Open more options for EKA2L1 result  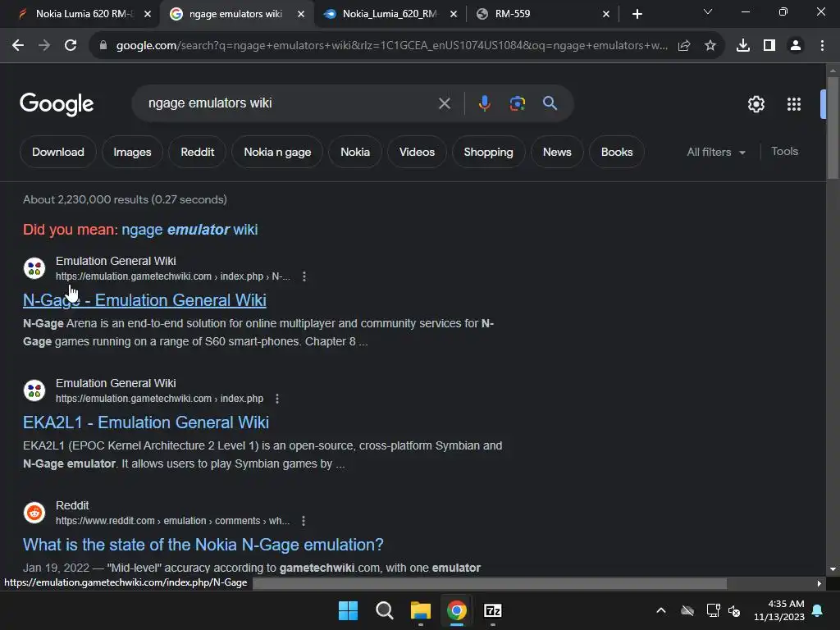click(x=277, y=399)
